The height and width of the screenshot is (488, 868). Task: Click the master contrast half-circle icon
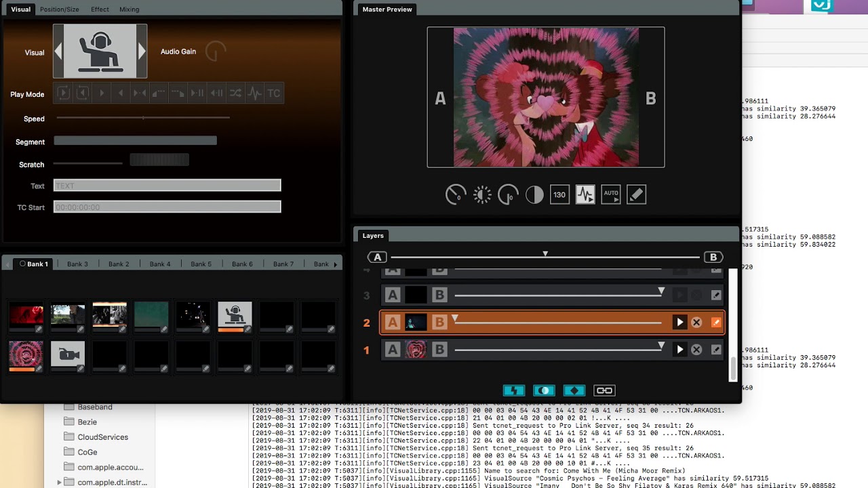click(x=534, y=195)
